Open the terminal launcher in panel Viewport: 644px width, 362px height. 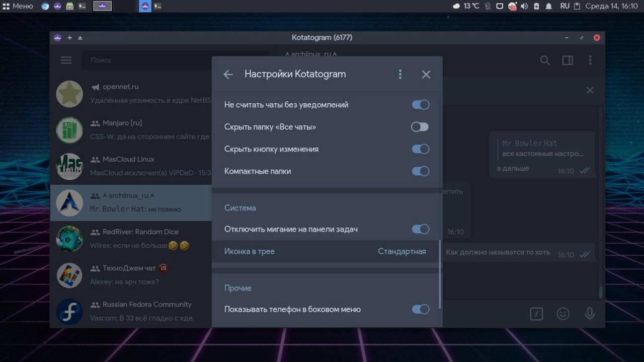(x=82, y=6)
